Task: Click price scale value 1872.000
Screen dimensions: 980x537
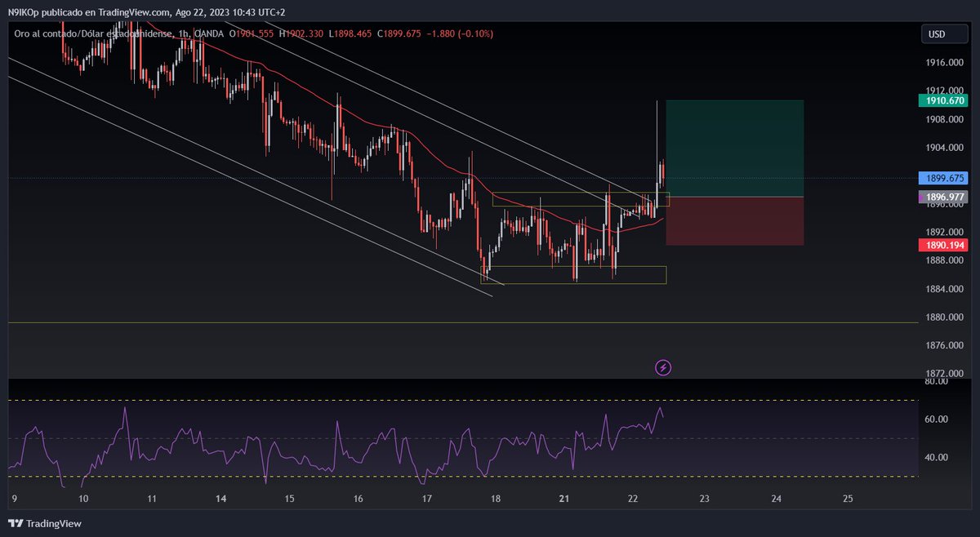Action: pos(943,373)
